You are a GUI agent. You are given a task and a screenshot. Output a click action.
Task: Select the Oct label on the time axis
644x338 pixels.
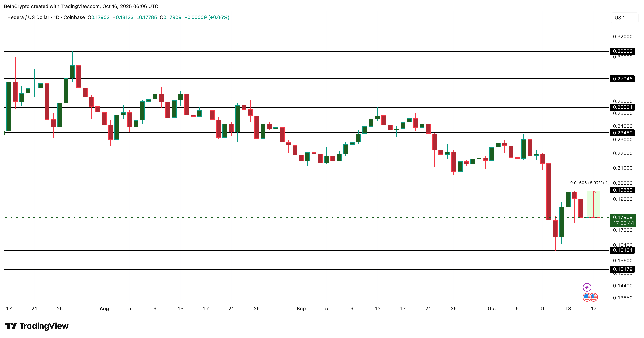click(x=492, y=309)
